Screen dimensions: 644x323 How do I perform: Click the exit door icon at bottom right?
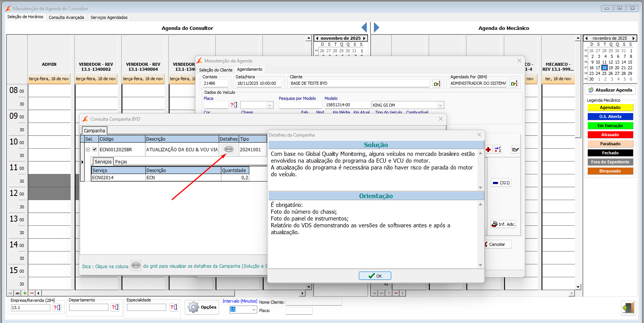pyautogui.click(x=628, y=307)
